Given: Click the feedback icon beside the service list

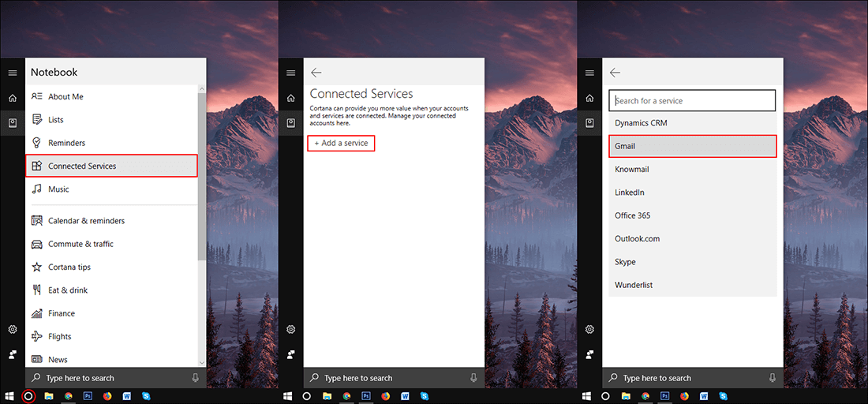Looking at the screenshot, I should [x=589, y=355].
